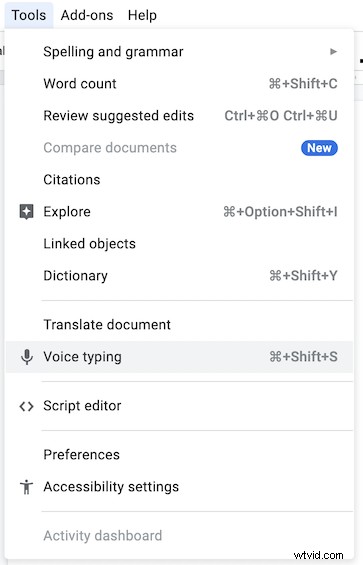Click the ⌘+Option+Shift+I shortcut text
The image size is (363, 565).
point(280,212)
